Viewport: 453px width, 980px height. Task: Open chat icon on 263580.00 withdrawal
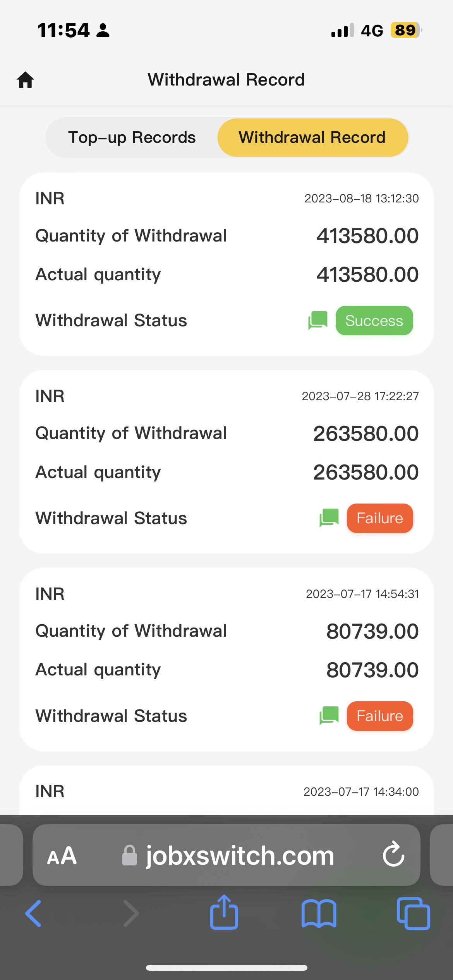329,518
